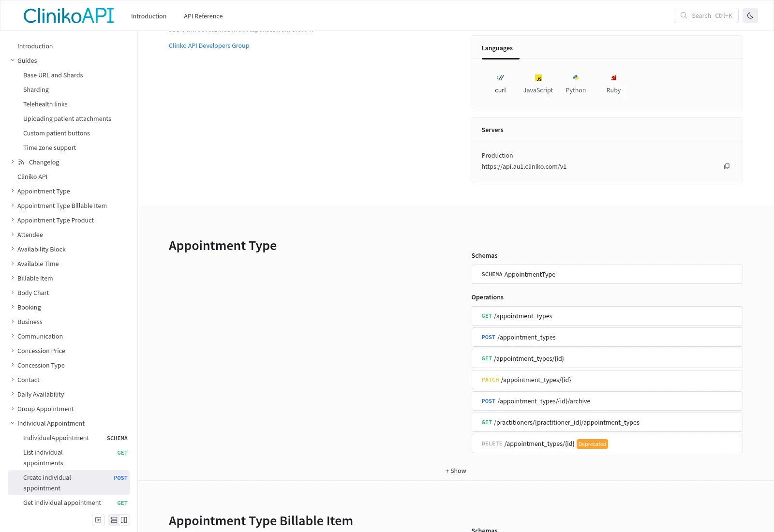Select the Languages tab
Screen dimensions: 774x532
(x=497, y=48)
